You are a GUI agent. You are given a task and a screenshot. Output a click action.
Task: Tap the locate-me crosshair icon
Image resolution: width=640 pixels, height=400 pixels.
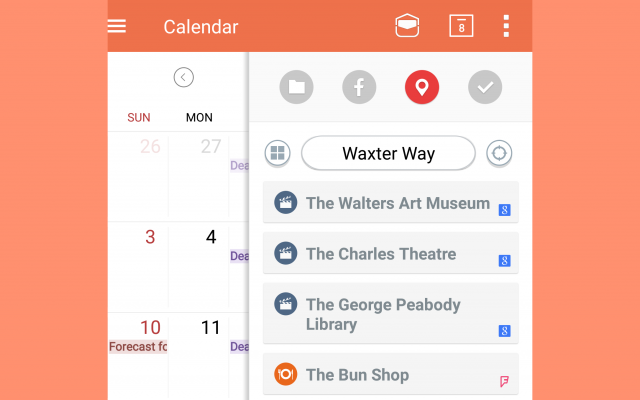pyautogui.click(x=499, y=153)
